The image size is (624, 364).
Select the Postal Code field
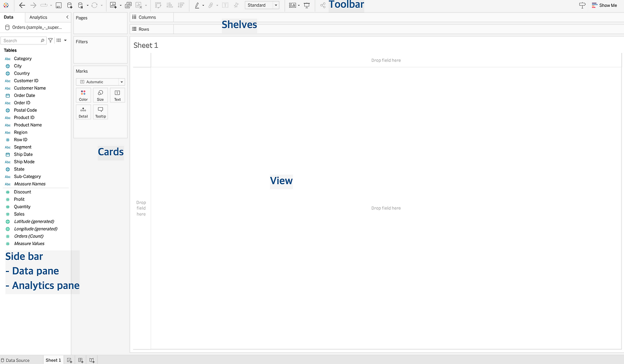click(x=25, y=110)
